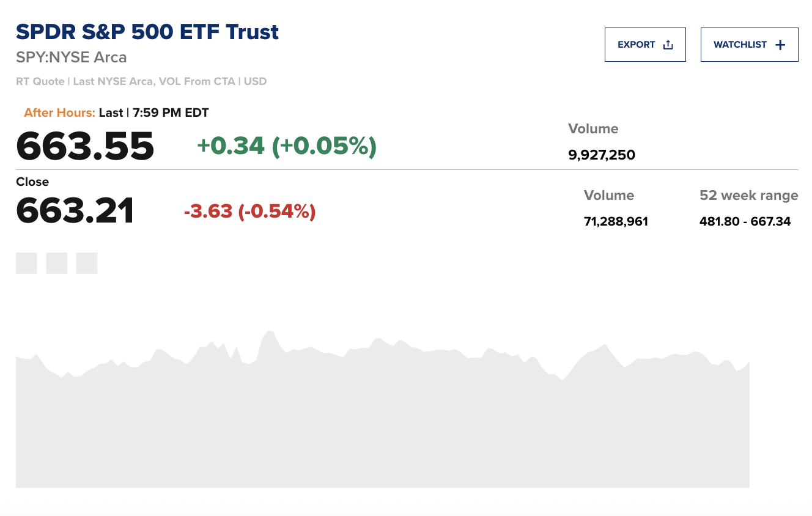Click the RT Quote disclaimer line

(x=141, y=81)
